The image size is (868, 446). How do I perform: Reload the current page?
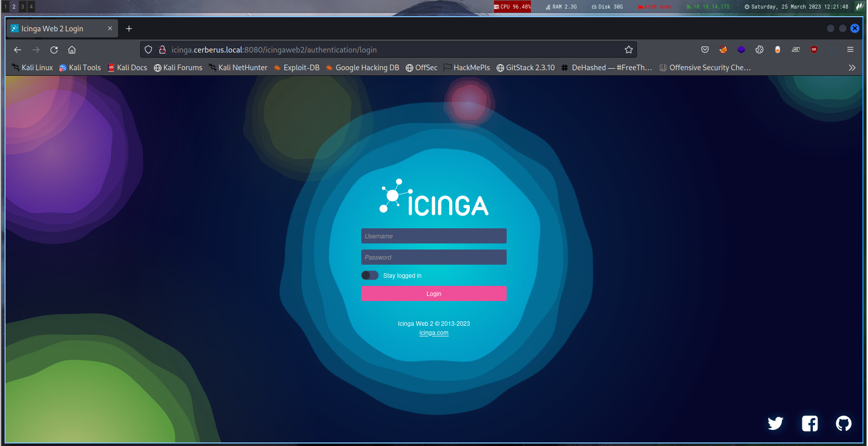(x=54, y=49)
